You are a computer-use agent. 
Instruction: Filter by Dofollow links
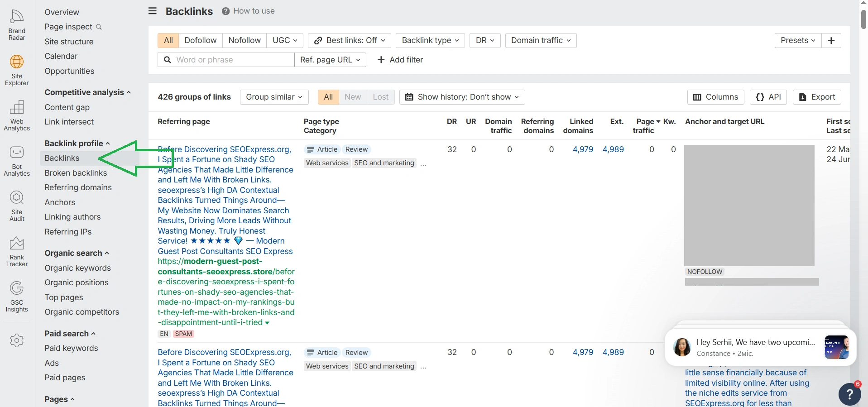click(x=201, y=40)
